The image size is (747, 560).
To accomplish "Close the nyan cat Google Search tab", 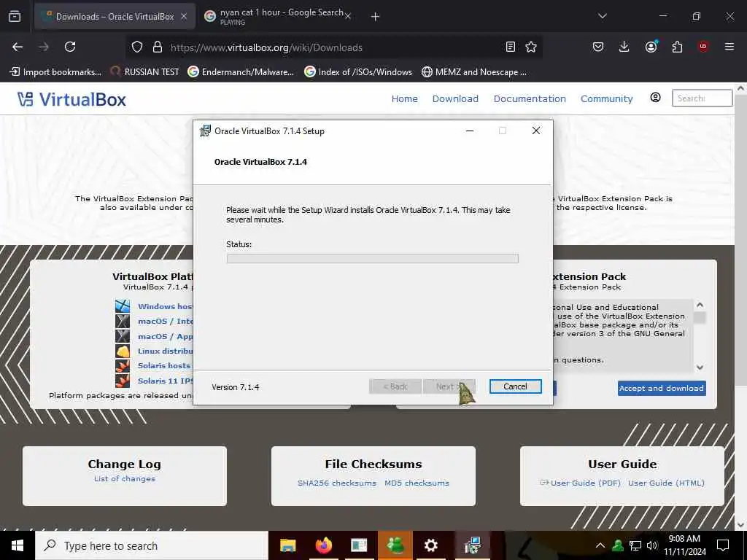I will tap(348, 17).
